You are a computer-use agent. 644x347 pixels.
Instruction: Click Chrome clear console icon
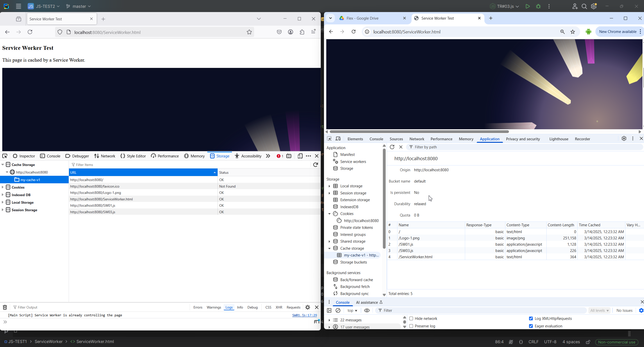pyautogui.click(x=338, y=310)
